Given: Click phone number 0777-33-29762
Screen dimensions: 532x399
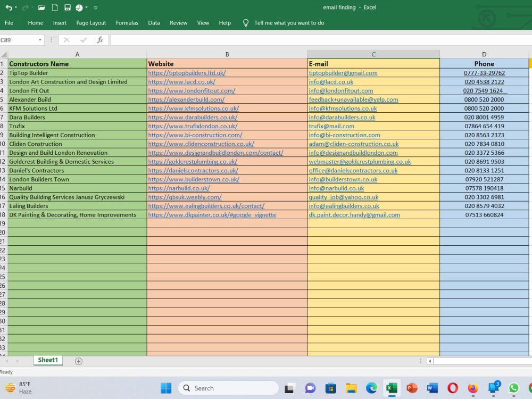Looking at the screenshot, I should coord(484,73).
